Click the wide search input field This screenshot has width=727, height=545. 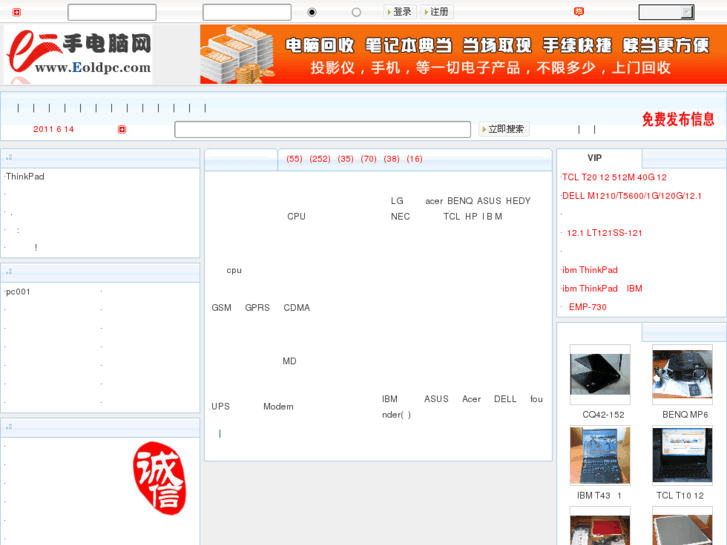point(323,129)
